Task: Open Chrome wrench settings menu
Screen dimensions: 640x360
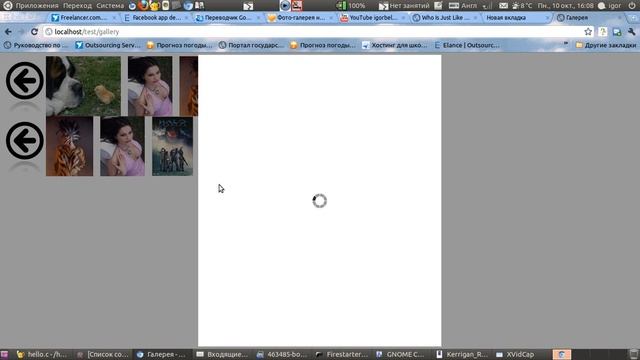Action: (632, 31)
